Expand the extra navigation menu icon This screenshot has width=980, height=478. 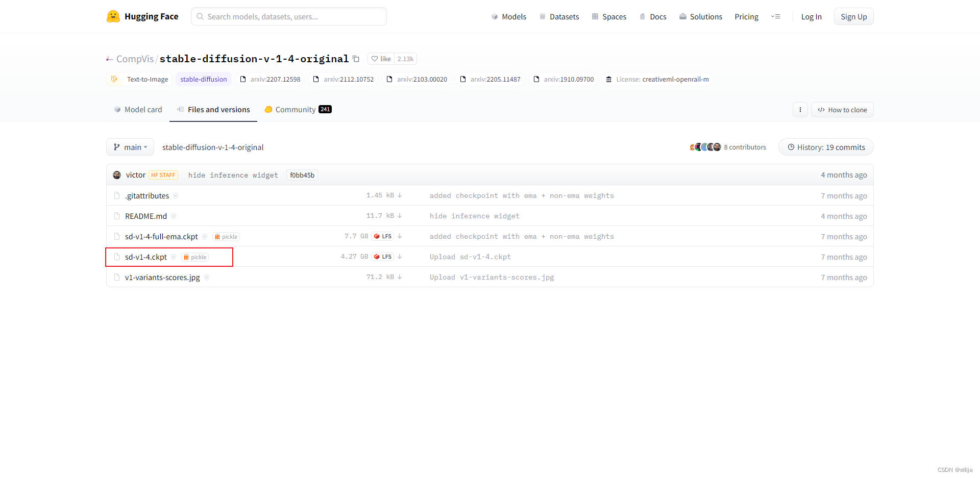776,17
